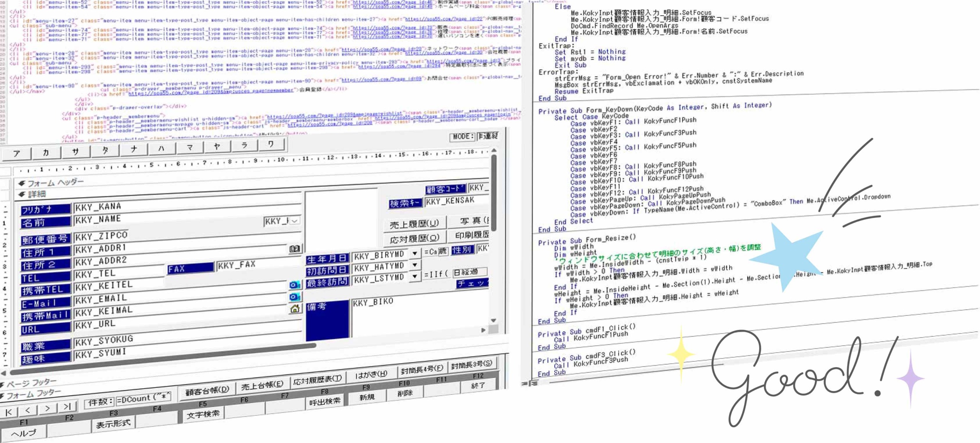980x443 pixels.
Task: Click the F12 終了 button
Action: click(x=478, y=385)
